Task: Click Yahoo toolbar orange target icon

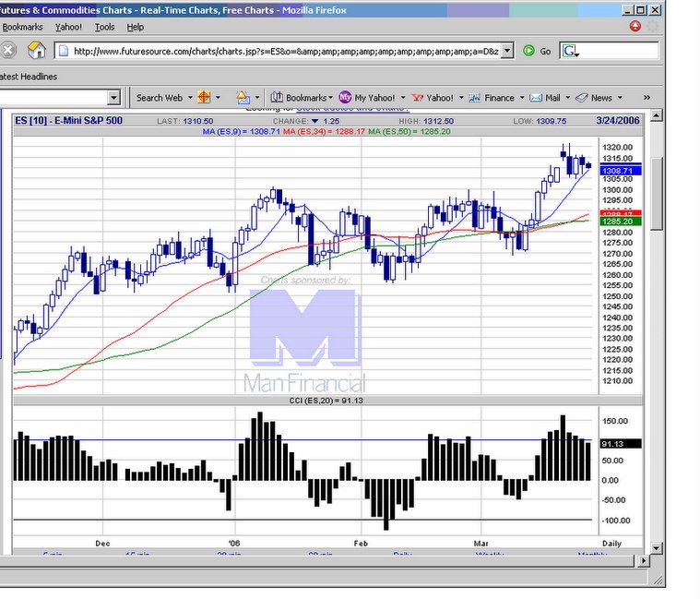Action: point(204,98)
